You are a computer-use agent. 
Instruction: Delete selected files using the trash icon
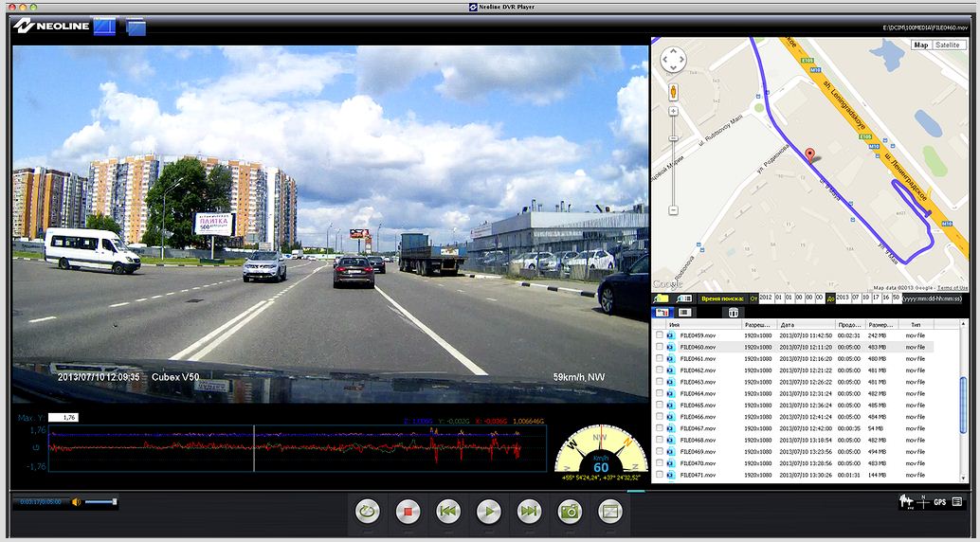[733, 312]
